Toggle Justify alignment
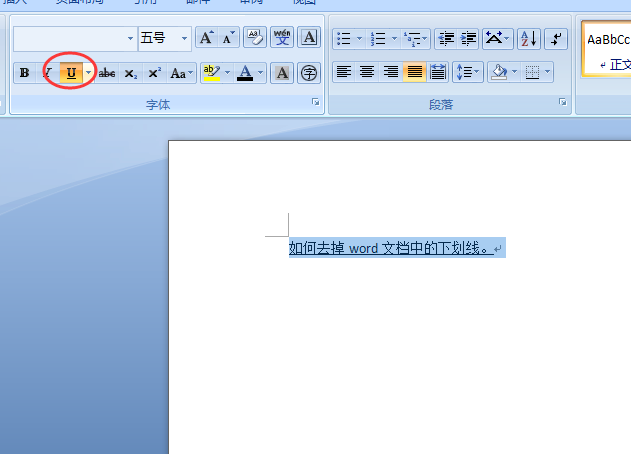This screenshot has height=454, width=631. point(414,72)
